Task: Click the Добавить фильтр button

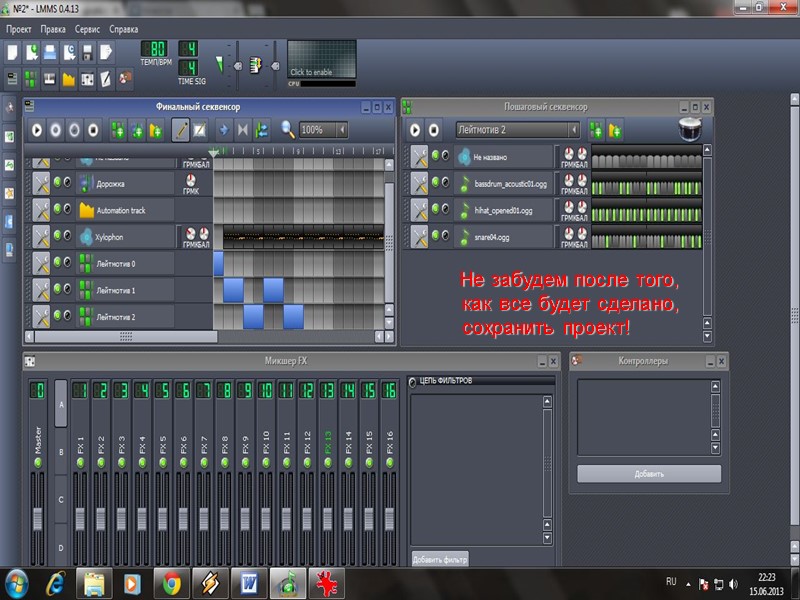Action: click(439, 560)
